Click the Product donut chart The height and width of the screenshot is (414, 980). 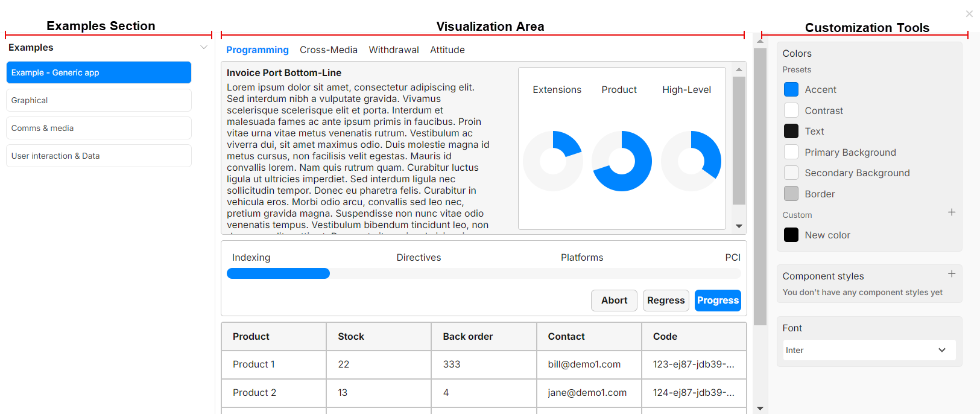click(622, 161)
